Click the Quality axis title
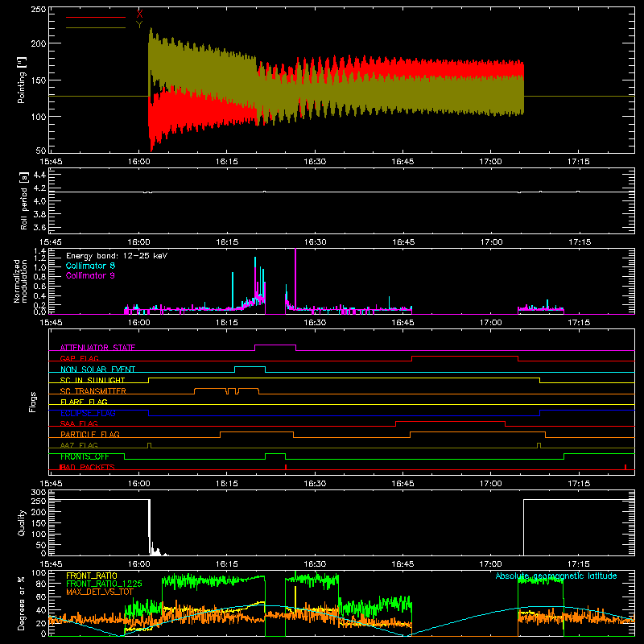Viewport: 644px width, 644px height. pos(22,522)
